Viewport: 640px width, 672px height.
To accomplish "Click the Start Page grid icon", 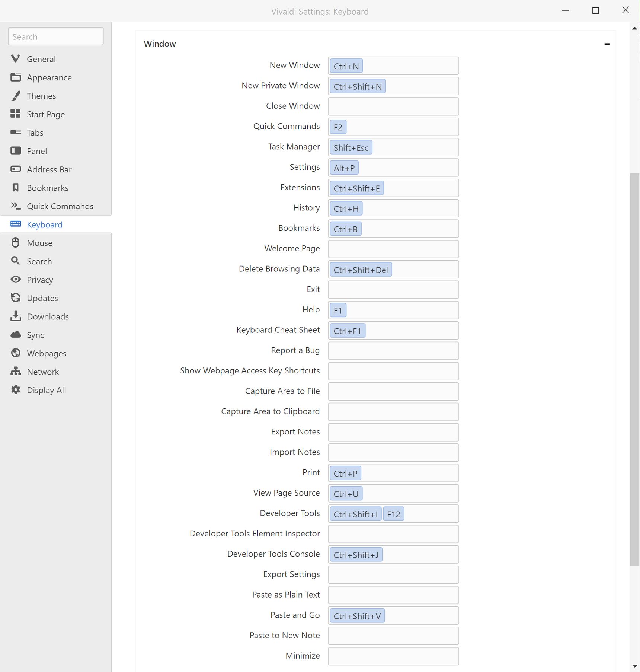I will [x=16, y=114].
